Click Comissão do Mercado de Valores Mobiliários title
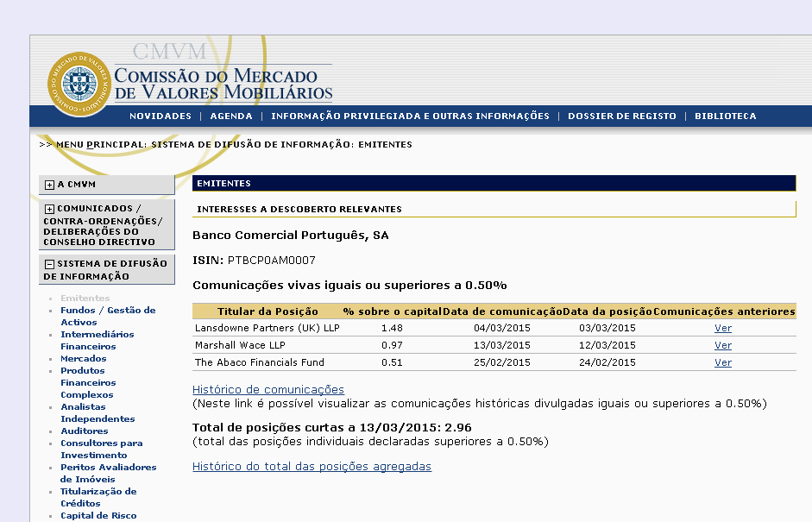 tap(223, 84)
